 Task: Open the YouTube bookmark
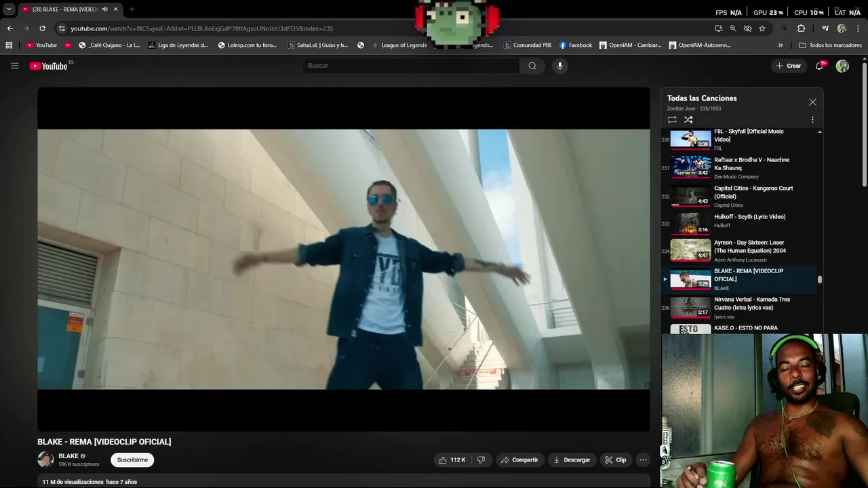point(42,45)
